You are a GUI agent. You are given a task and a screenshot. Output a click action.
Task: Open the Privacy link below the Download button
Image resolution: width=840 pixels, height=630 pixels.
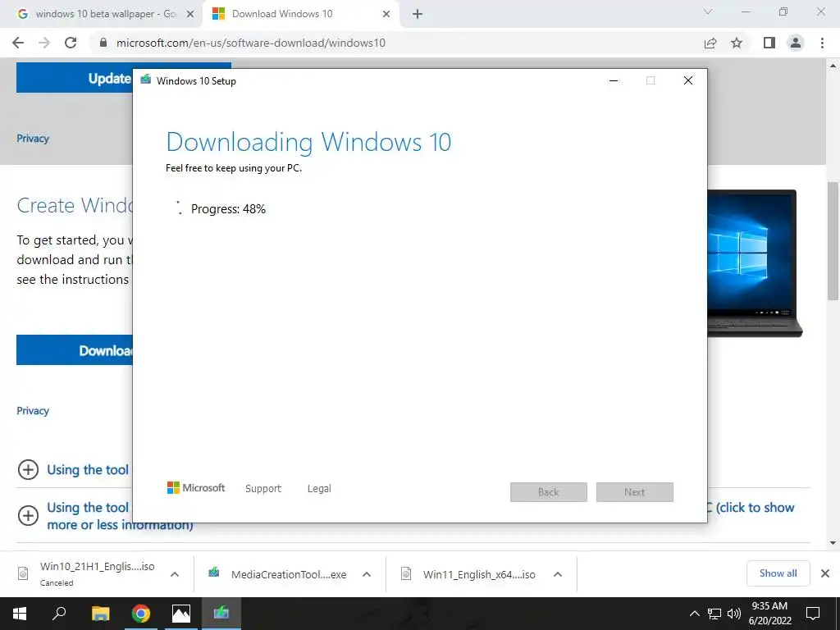[x=33, y=411]
